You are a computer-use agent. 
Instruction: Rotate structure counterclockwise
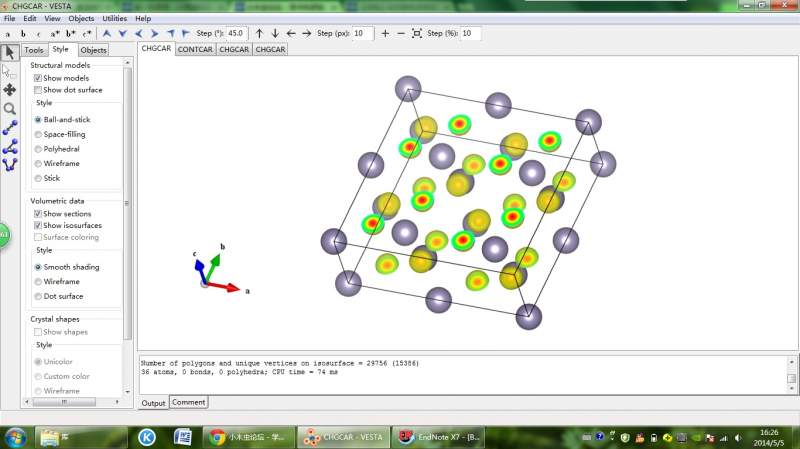click(170, 34)
